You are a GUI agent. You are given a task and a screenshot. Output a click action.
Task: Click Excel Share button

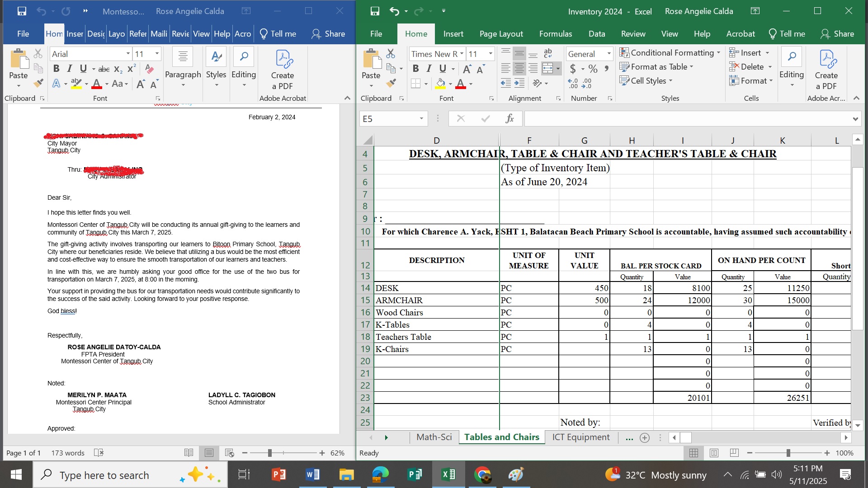pyautogui.click(x=837, y=34)
